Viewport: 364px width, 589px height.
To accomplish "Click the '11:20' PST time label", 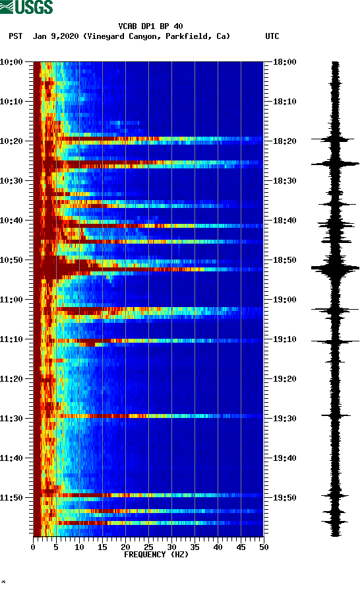I will click(11, 379).
